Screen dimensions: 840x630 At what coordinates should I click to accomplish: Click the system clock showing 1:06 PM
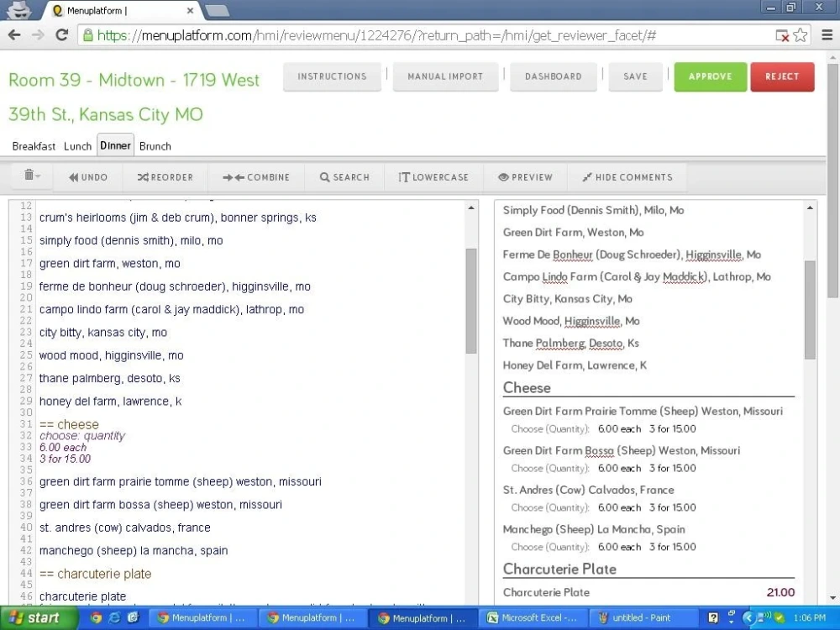(810, 617)
